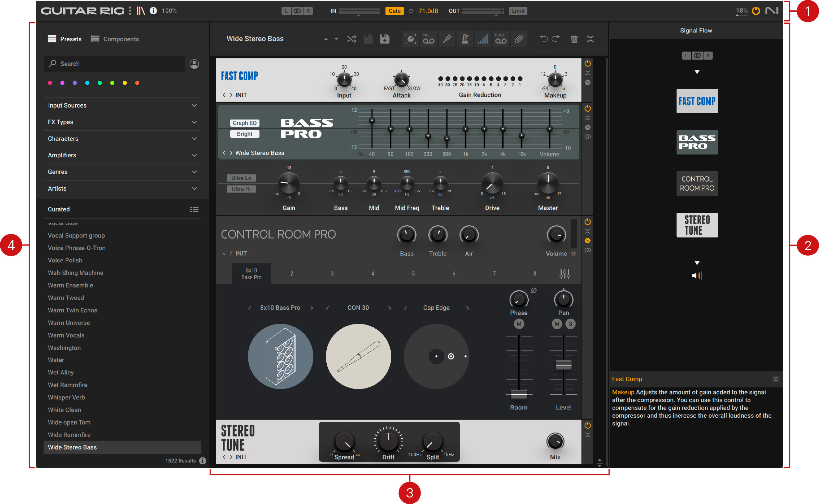Open the POST tapedeck
Image resolution: width=819 pixels, height=504 pixels.
pos(501,39)
